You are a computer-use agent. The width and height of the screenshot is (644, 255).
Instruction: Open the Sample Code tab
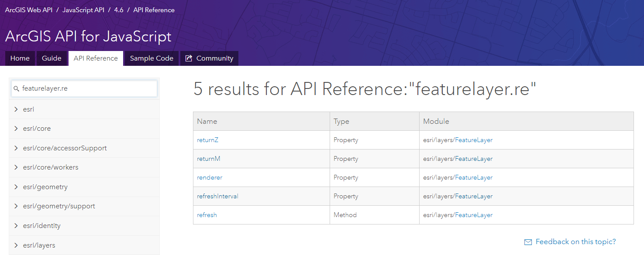click(x=152, y=58)
